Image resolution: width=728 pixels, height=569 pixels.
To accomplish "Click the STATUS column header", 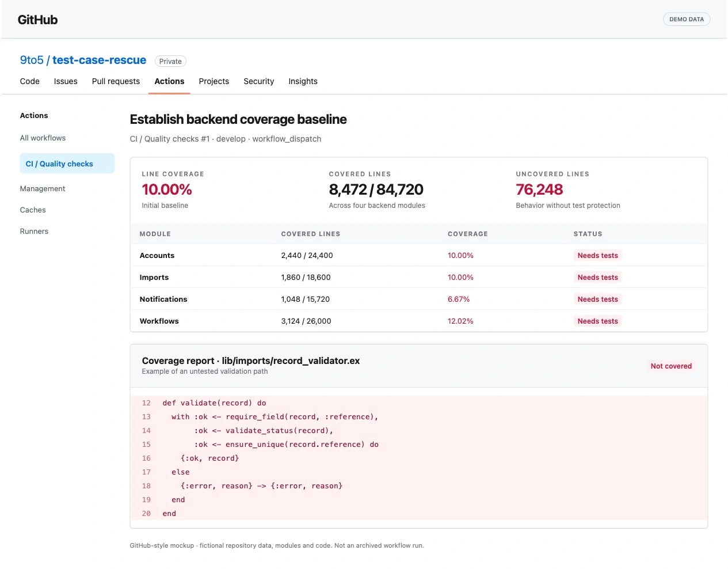I will tap(588, 234).
